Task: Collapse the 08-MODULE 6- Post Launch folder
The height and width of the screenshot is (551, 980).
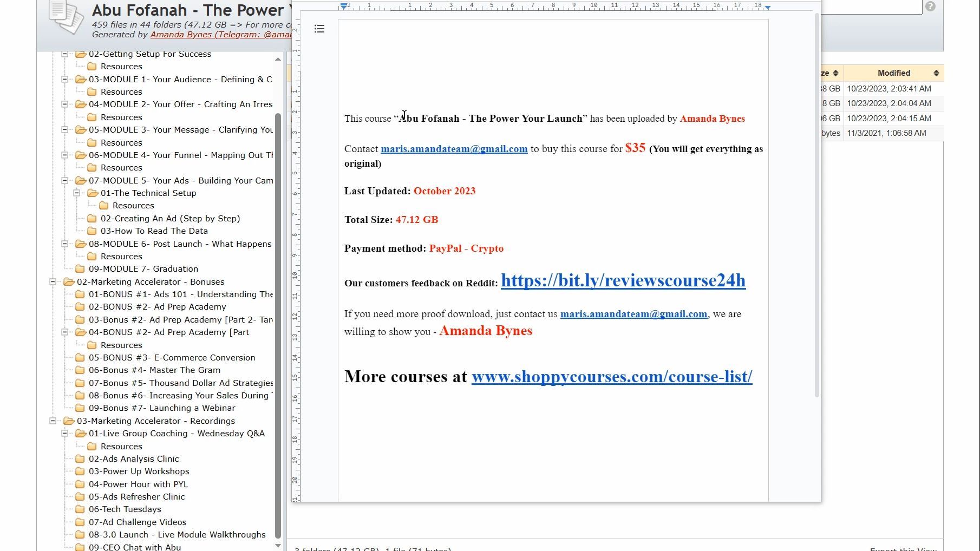Action: 65,244
